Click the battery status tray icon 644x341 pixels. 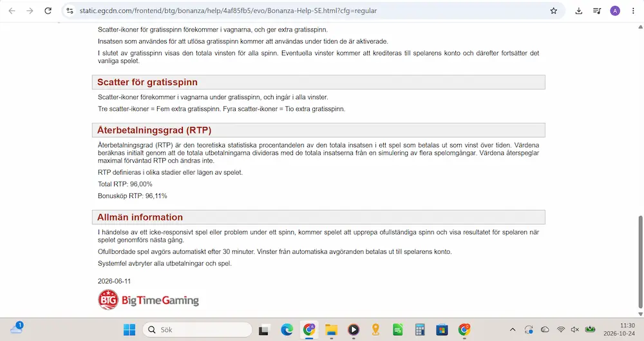pyautogui.click(x=590, y=329)
